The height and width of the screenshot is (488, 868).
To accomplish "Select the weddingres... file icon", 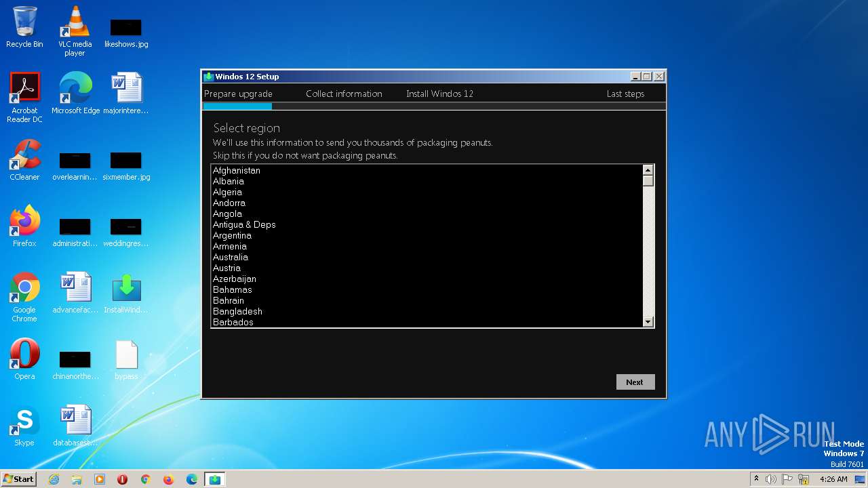I will coord(126,232).
